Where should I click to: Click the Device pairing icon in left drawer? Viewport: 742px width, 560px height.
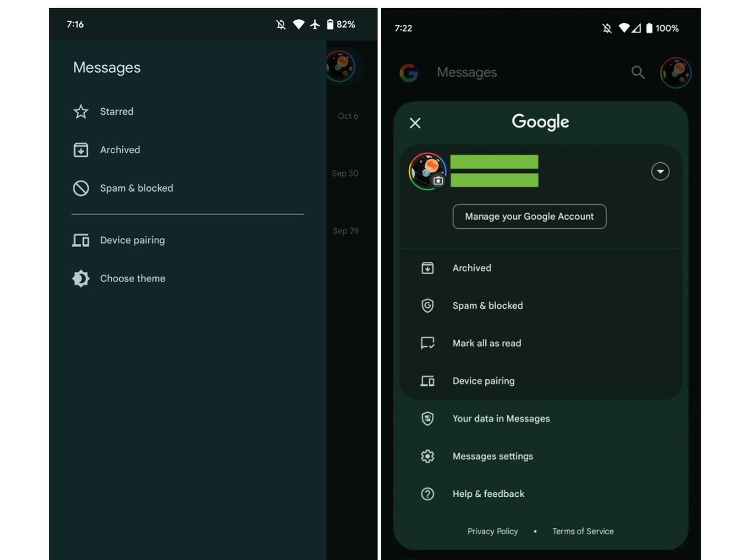pos(81,240)
